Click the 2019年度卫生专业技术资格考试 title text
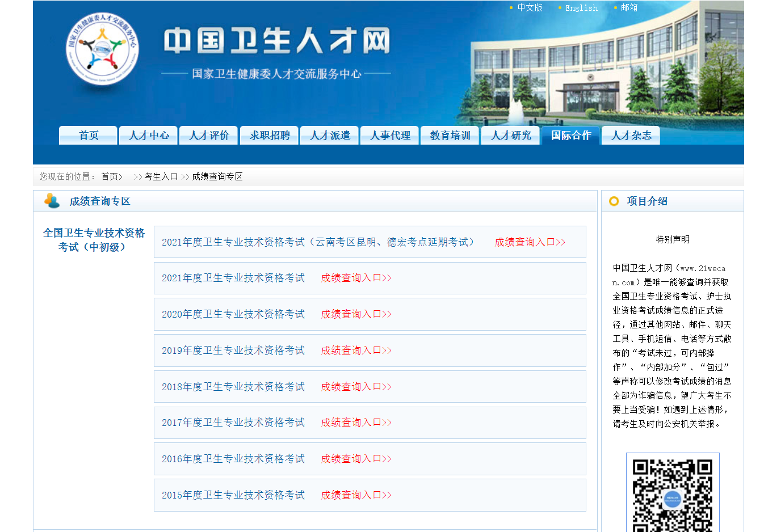The height and width of the screenshot is (532, 764). click(233, 351)
